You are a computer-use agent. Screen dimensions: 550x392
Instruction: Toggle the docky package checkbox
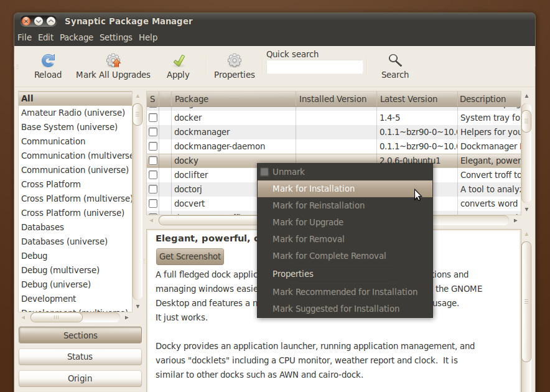(x=153, y=161)
